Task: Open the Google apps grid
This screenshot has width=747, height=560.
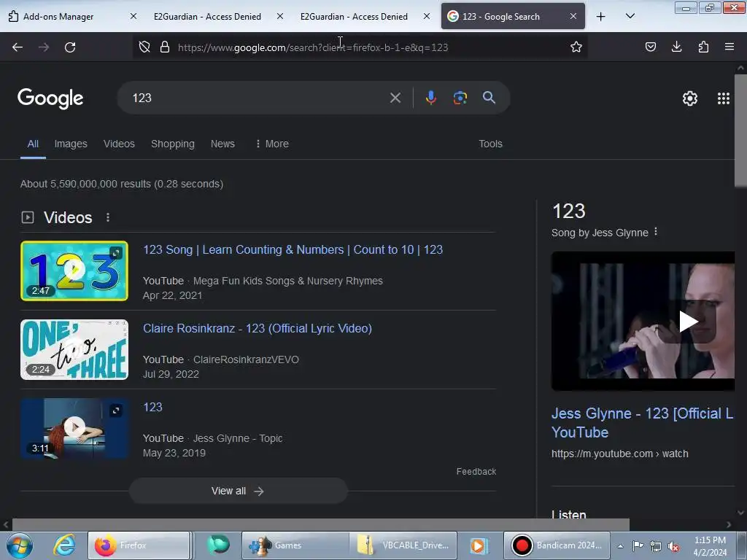Action: coord(723,98)
